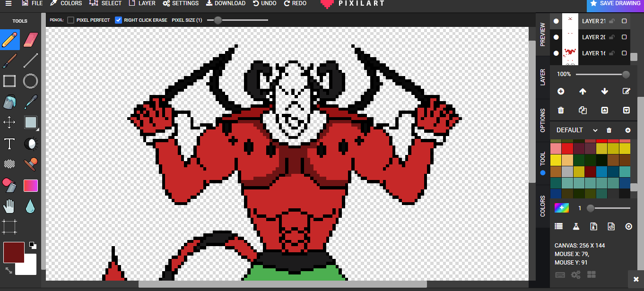Toggle visibility of Layer 21

556,21
